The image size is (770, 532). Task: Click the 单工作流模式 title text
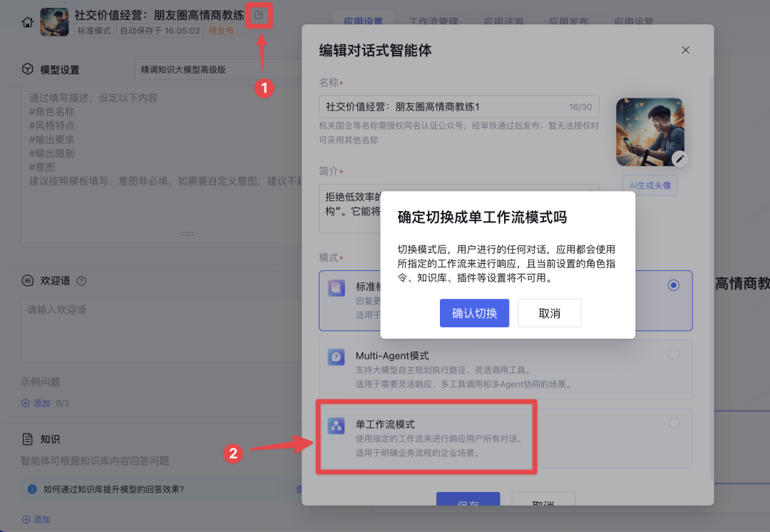tap(385, 424)
